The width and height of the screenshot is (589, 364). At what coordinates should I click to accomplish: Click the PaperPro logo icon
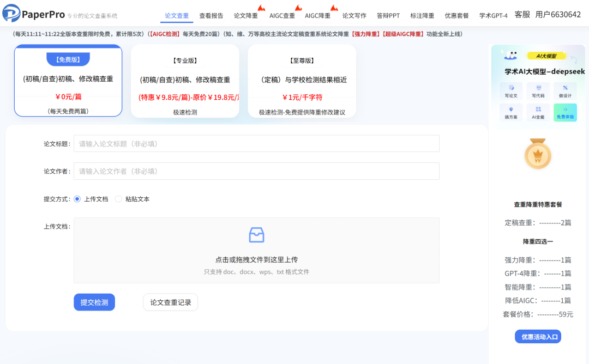(11, 13)
